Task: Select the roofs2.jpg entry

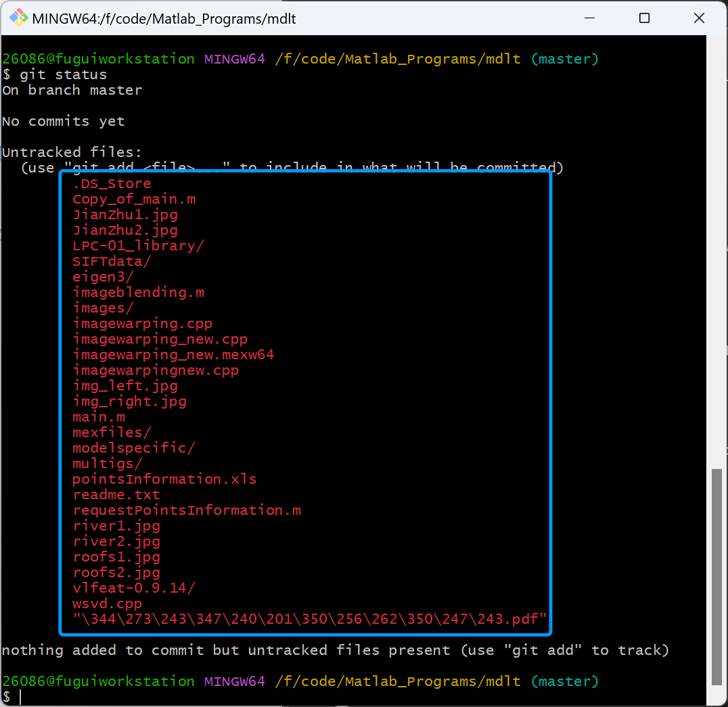Action: (x=116, y=572)
